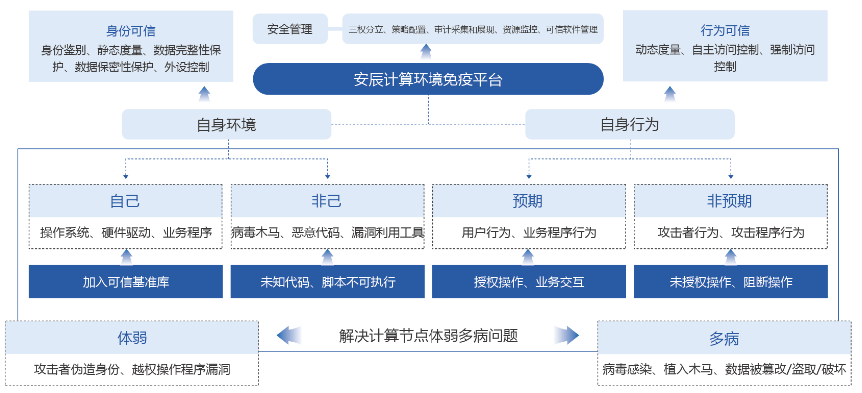Select the 安辰计算环境免疫平台 banner

point(428,79)
